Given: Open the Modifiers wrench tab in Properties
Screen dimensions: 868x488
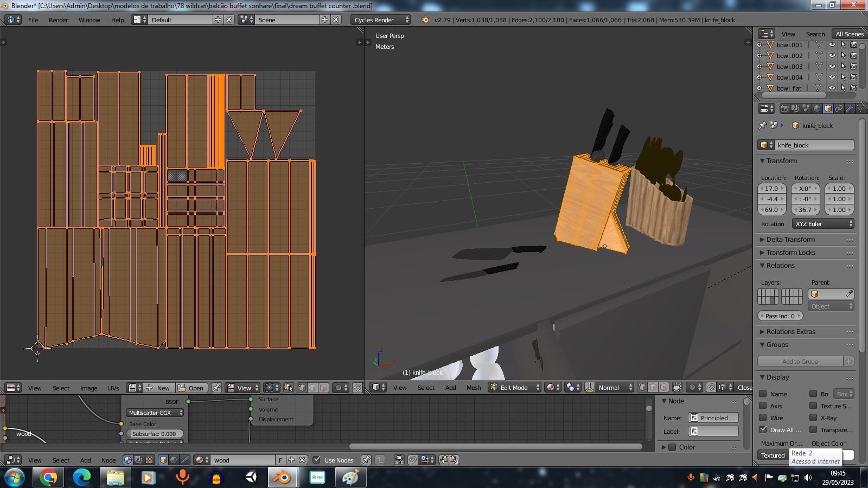Looking at the screenshot, I should pos(850,108).
